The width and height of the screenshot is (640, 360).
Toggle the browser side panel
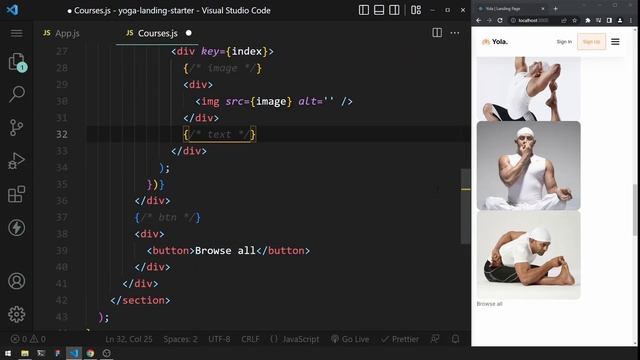(x=609, y=20)
